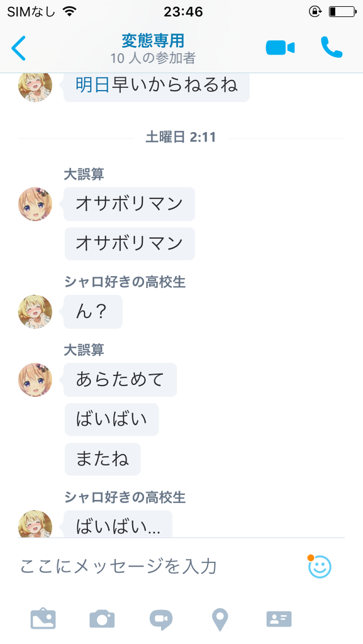The width and height of the screenshot is (363, 644).
Task: Open the camera to take photo
Action: coord(103,619)
